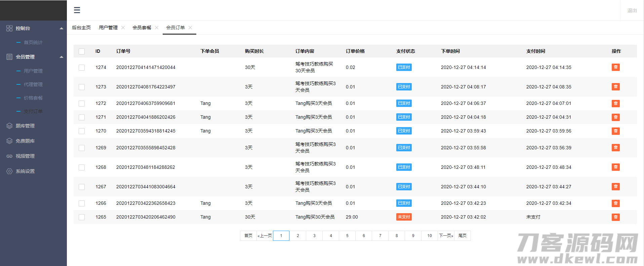Viewport: 644px width, 266px height.
Task: Check the box for order 1274
Action: (x=82, y=68)
